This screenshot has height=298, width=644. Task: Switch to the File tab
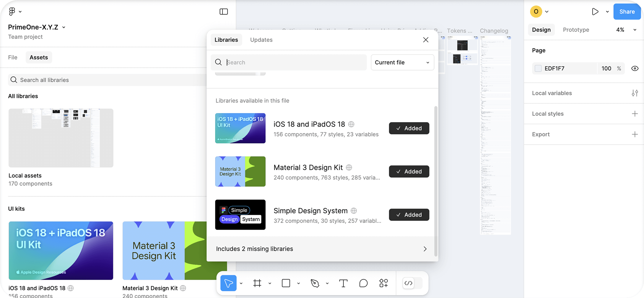[x=13, y=57]
